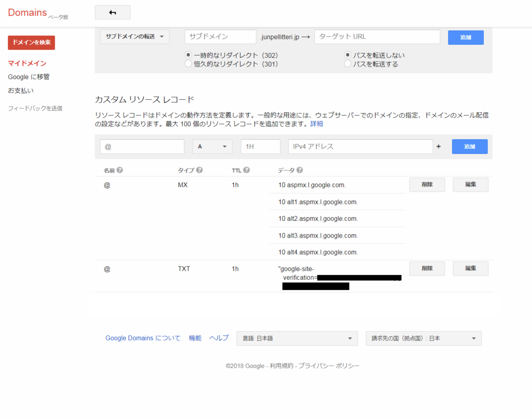The width and height of the screenshot is (532, 419).
Task: Click the back arrow at the top
Action: point(112,12)
